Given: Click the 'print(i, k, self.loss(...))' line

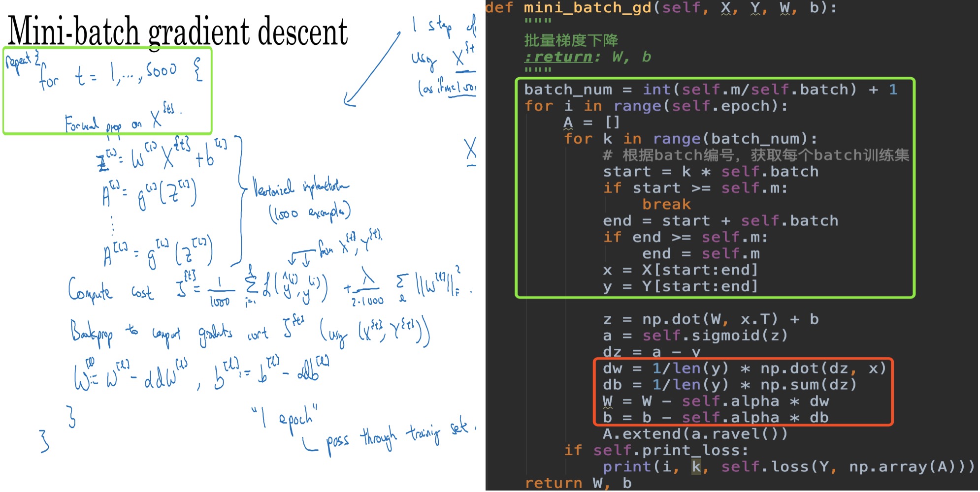Looking at the screenshot, I should (789, 467).
